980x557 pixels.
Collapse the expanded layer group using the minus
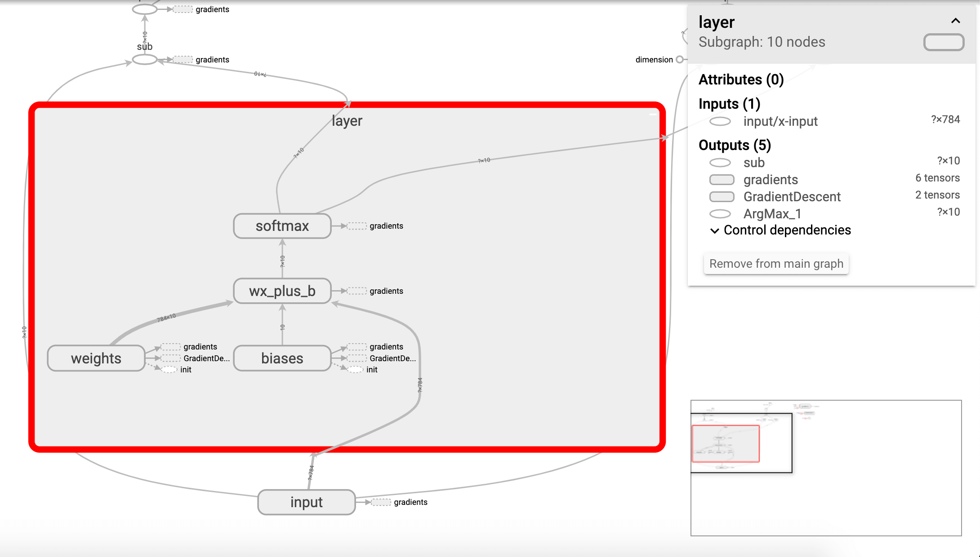(x=652, y=114)
